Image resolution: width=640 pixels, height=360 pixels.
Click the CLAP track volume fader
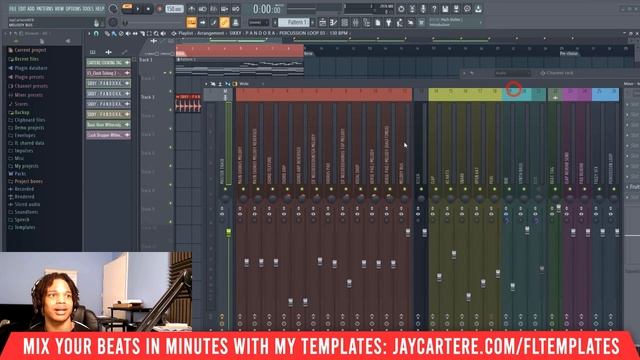(x=439, y=277)
